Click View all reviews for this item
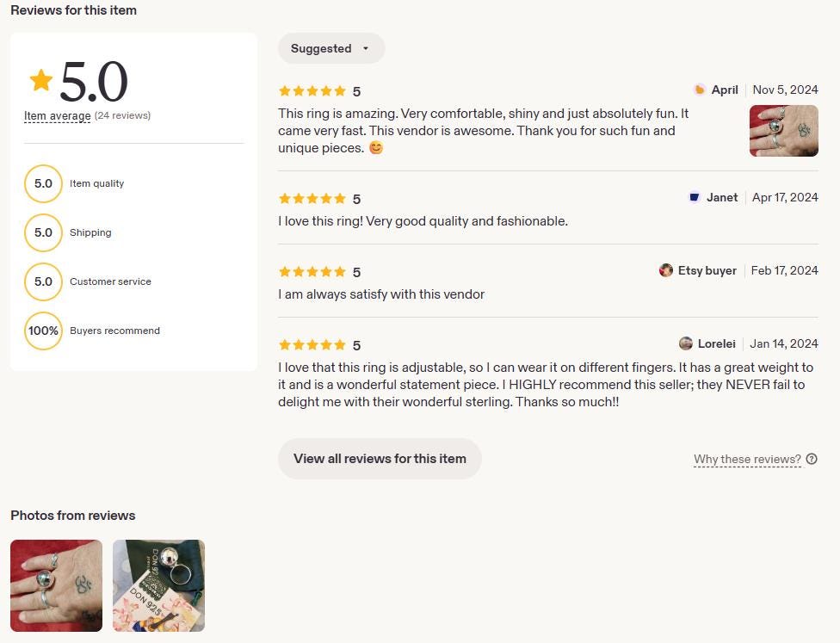 [380, 459]
